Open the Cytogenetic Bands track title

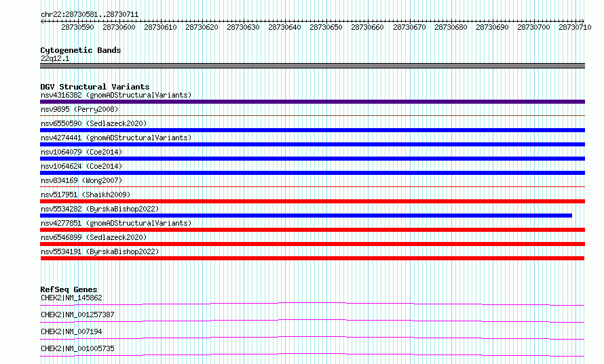pos(81,50)
